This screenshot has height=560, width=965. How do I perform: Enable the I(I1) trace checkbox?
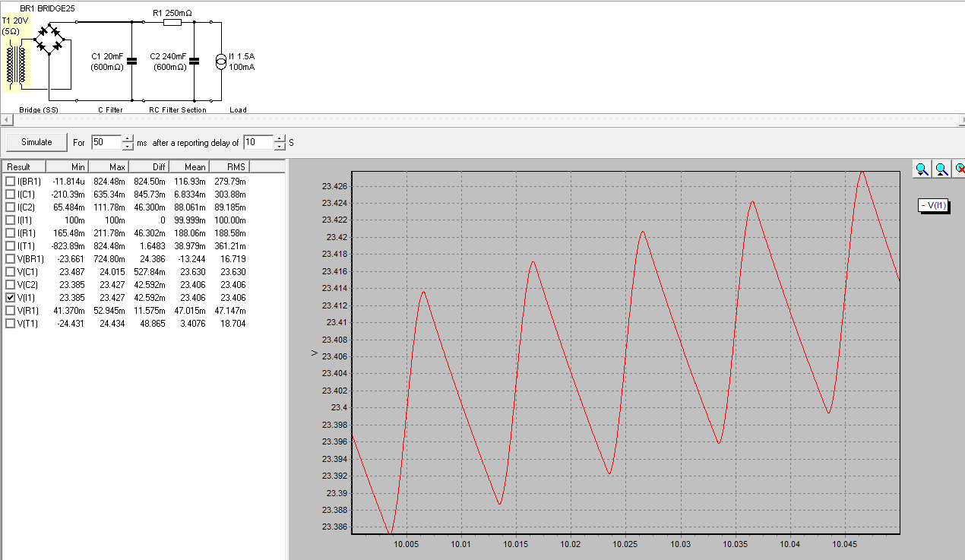[x=10, y=220]
